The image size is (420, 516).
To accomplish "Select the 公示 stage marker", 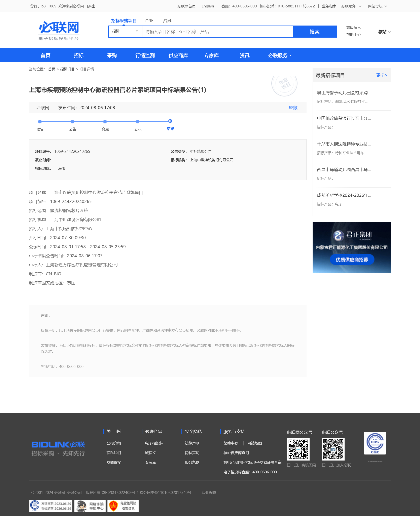I will click(x=137, y=122).
